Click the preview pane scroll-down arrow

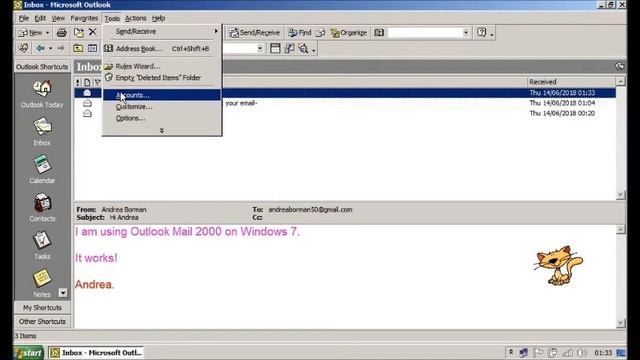point(620,323)
